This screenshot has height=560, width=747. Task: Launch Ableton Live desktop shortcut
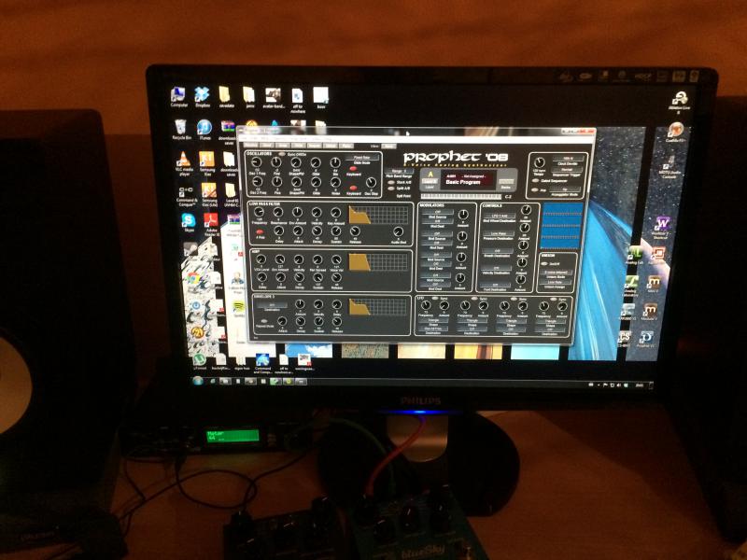pyautogui.click(x=680, y=103)
